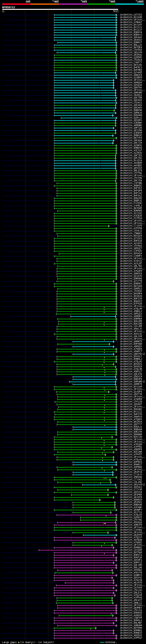Click label UniRef100_B9HNU2

click(x=131, y=548)
